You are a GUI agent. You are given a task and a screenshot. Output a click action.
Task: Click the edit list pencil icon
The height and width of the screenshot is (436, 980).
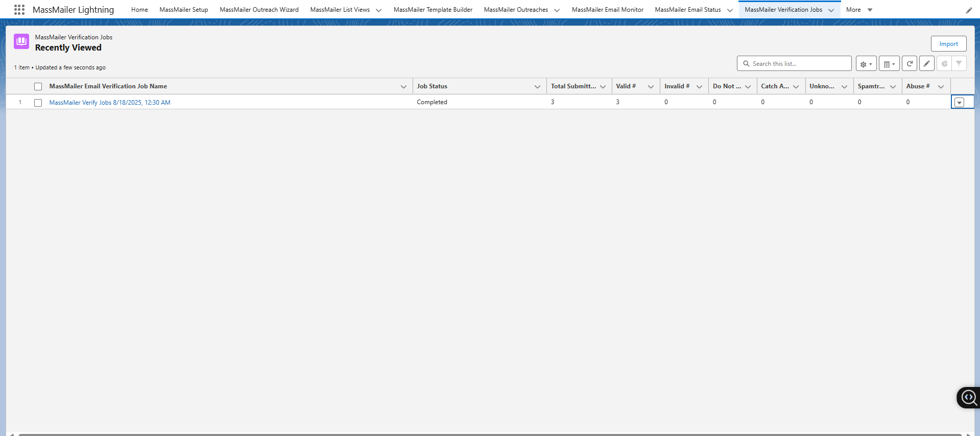coord(927,64)
